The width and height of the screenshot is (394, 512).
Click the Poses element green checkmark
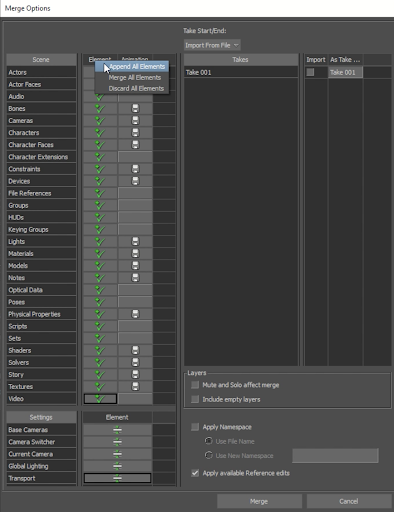(100, 302)
